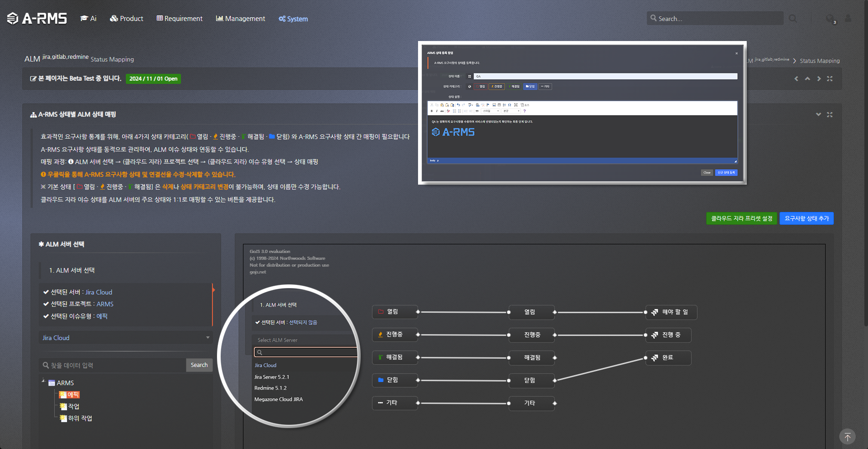This screenshot has width=868, height=449.
Task: Open the user profile icon
Action: point(848,18)
